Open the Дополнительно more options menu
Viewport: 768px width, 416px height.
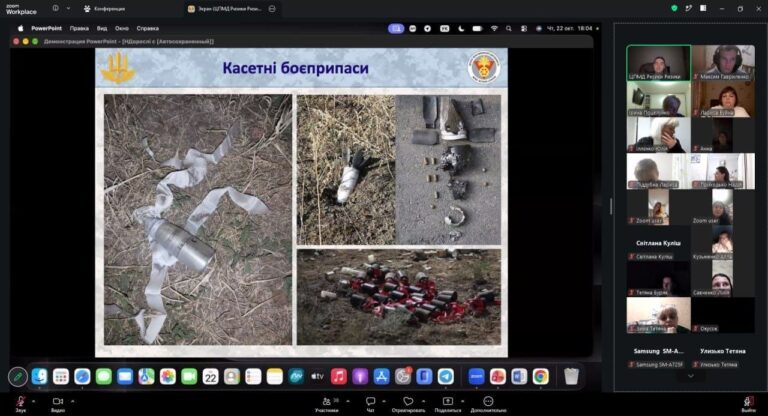[488, 404]
